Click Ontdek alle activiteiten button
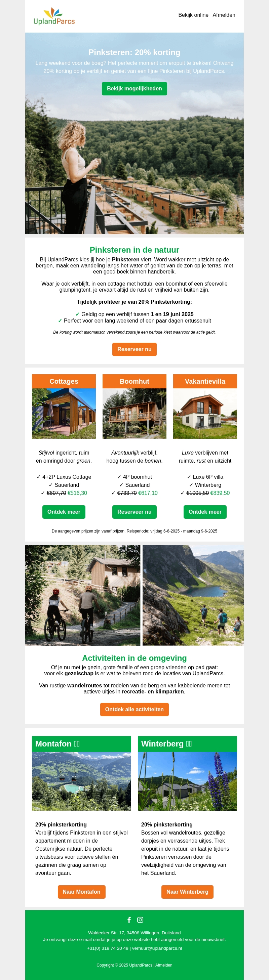 tap(134, 709)
